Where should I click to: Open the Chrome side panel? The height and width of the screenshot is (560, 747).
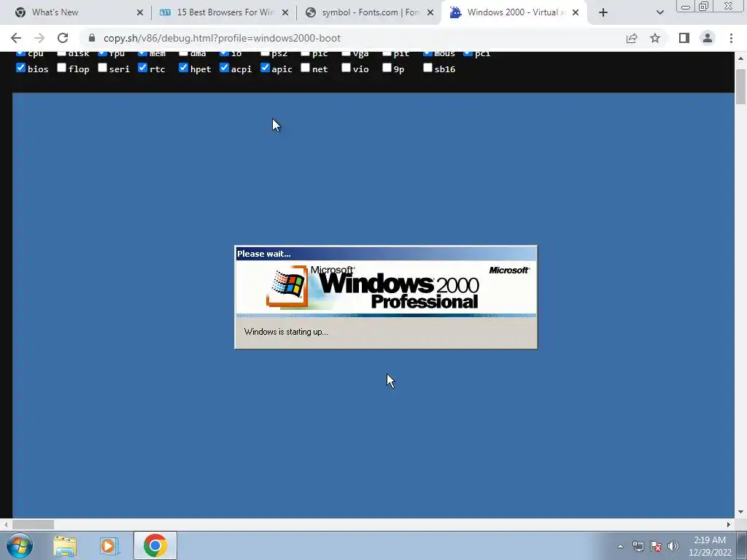[x=684, y=38]
